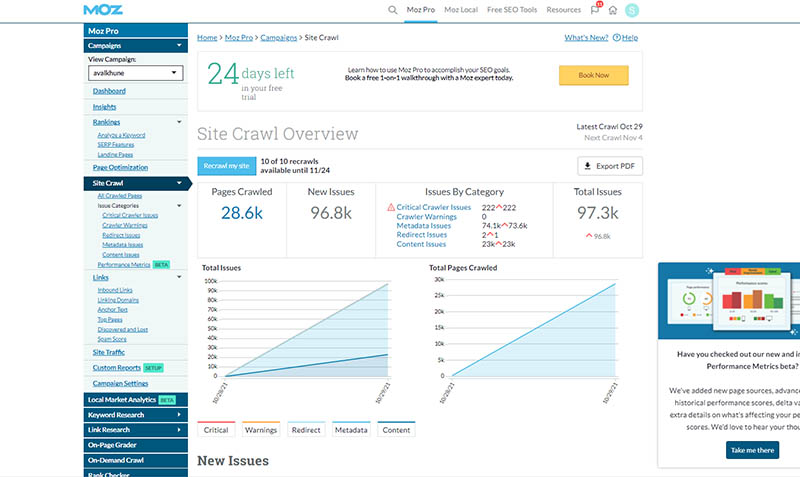The height and width of the screenshot is (477, 800).
Task: Open the What's New? link
Action: (x=586, y=37)
